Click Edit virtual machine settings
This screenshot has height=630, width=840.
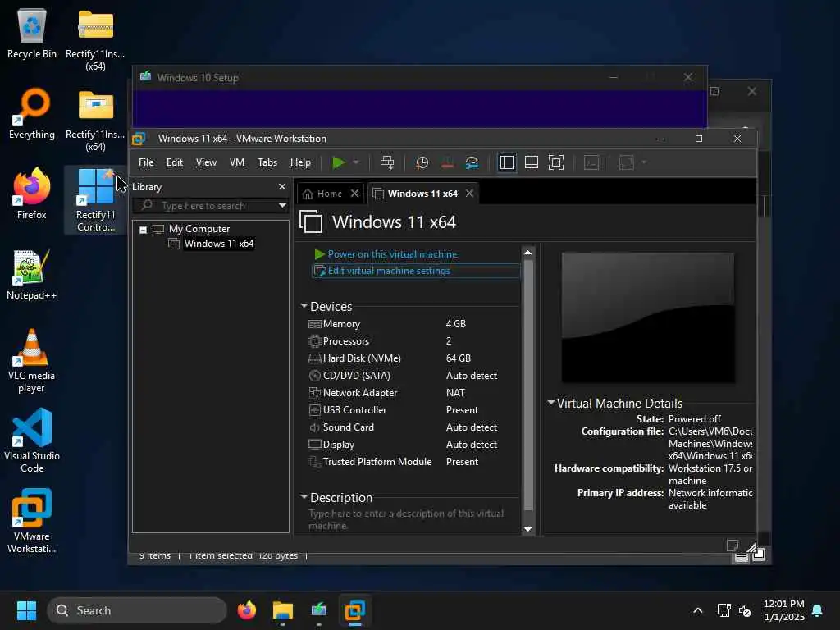389,271
